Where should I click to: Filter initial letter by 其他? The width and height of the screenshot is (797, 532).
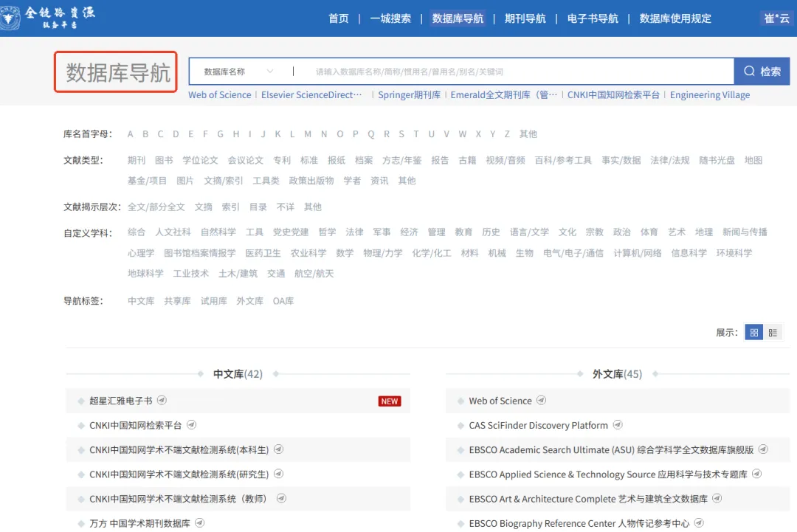click(x=528, y=134)
